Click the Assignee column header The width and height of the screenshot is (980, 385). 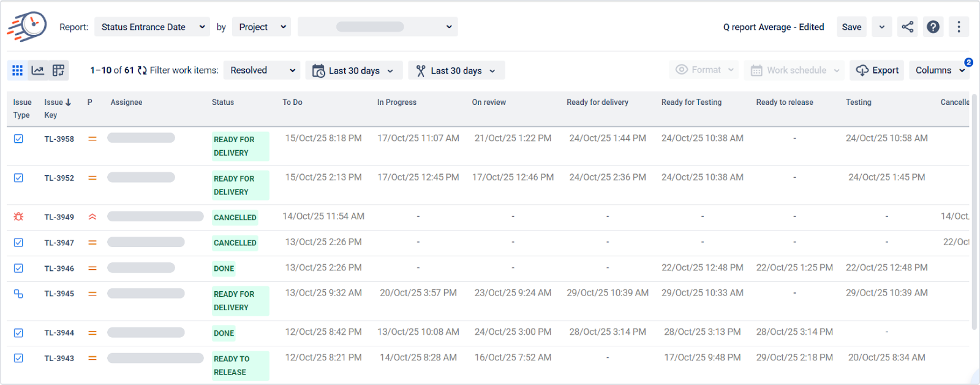click(x=126, y=102)
